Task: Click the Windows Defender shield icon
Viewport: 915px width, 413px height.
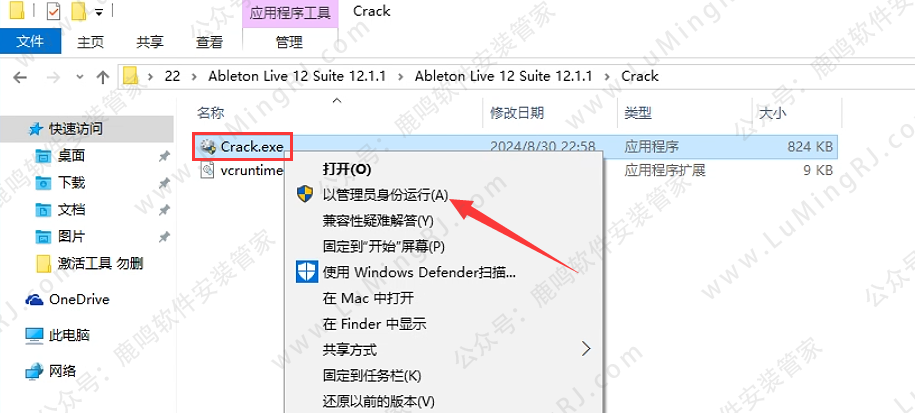Action: 306,272
